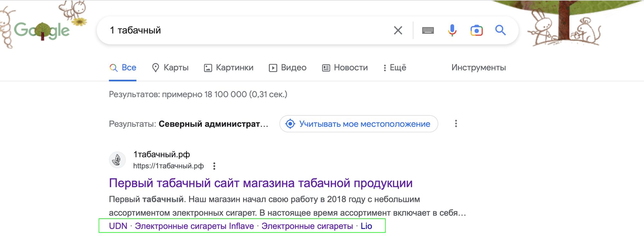Select the Все results tab
The width and height of the screenshot is (644, 236).
click(123, 68)
